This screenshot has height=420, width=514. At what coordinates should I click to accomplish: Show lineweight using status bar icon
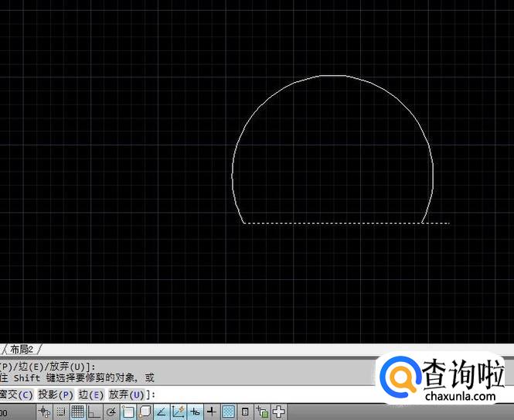coord(211,411)
